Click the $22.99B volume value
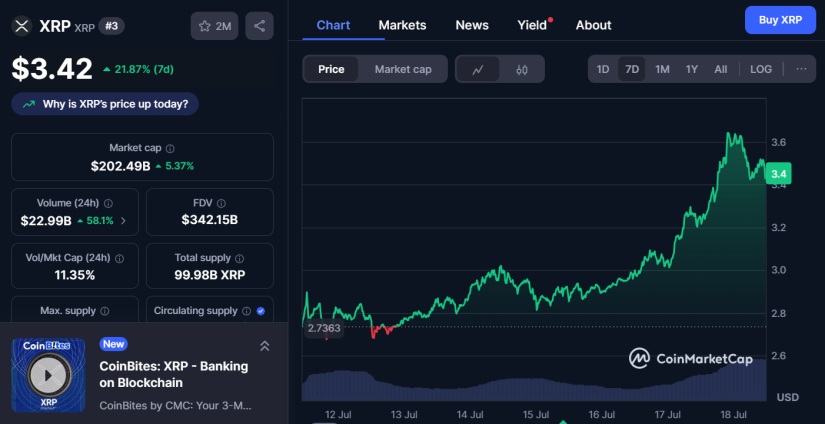 pos(46,221)
